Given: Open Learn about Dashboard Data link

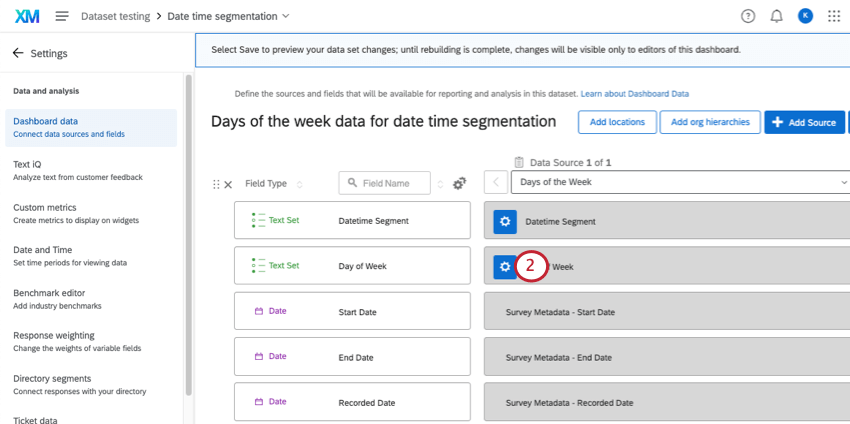Looking at the screenshot, I should 634,93.
